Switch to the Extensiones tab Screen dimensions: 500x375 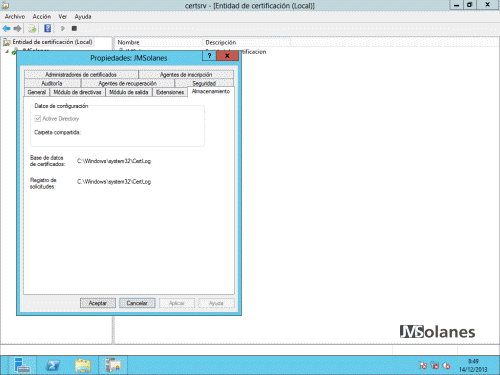click(x=170, y=92)
